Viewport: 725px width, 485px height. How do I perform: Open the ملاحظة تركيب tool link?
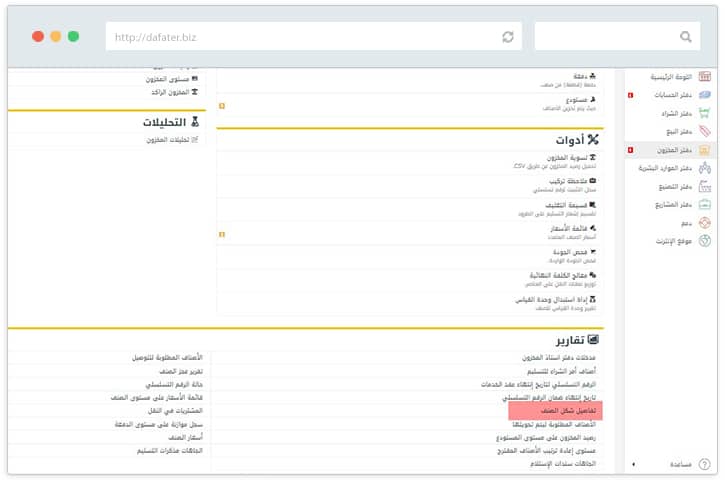pos(568,181)
